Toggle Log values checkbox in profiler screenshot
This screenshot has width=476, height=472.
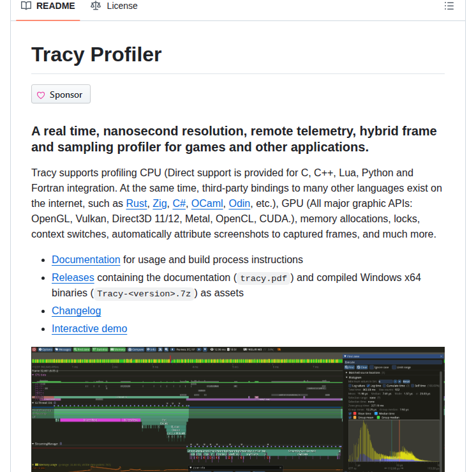(348, 385)
